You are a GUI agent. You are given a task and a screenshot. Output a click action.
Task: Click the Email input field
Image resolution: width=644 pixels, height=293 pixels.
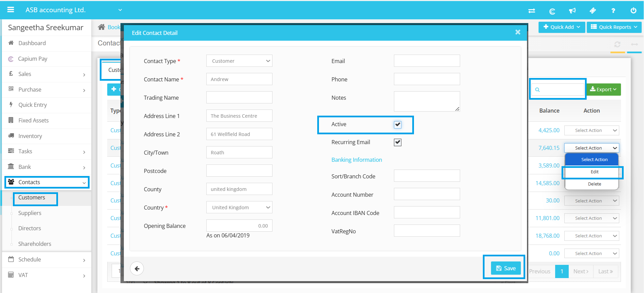pyautogui.click(x=427, y=61)
